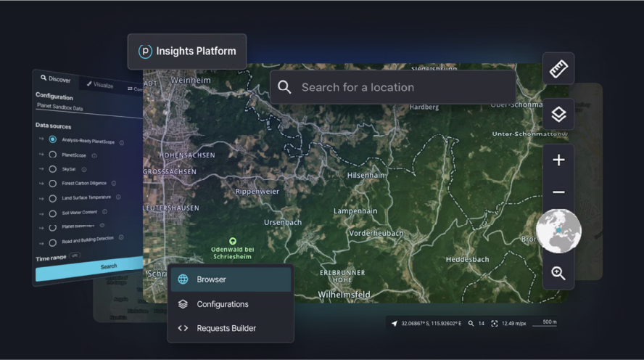Viewport: 644px width, 360px height.
Task: Expand the Analysis-Ready PlanetScope row arrow
Action: pyautogui.click(x=41, y=139)
